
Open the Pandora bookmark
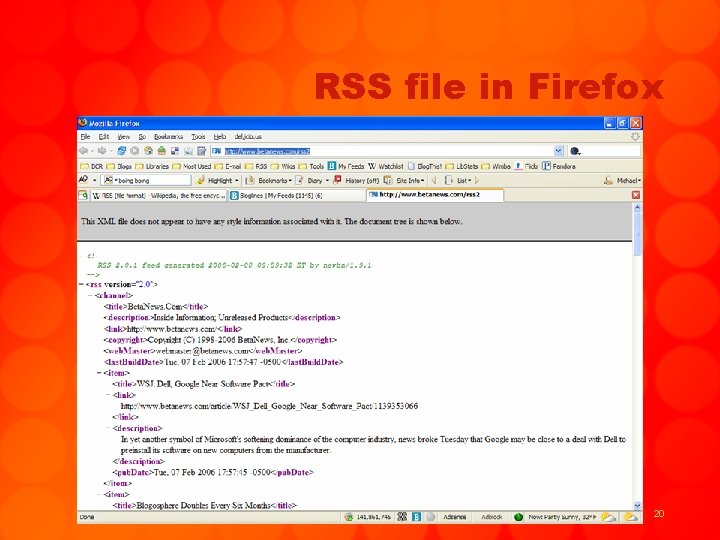click(x=559, y=166)
